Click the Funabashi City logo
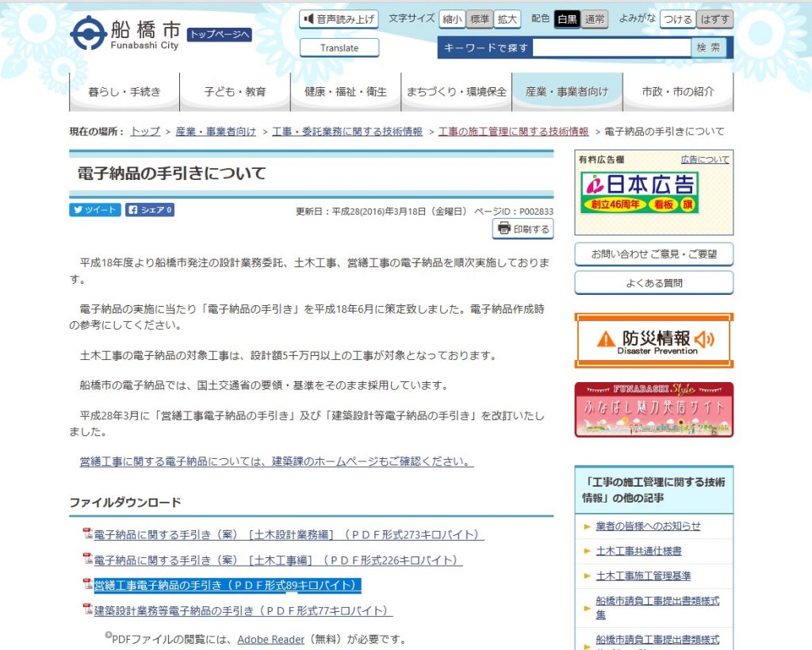Viewport: 812px width, 650px height. (x=124, y=34)
